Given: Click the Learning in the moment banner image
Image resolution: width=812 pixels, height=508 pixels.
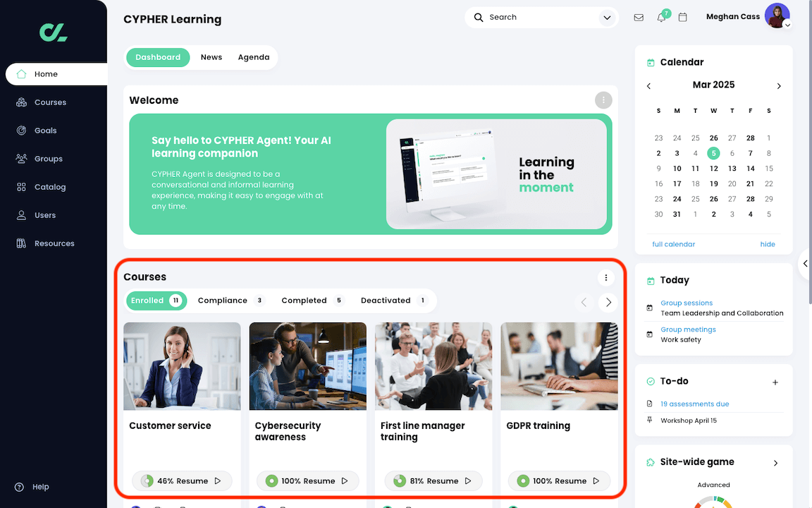Looking at the screenshot, I should coord(496,174).
